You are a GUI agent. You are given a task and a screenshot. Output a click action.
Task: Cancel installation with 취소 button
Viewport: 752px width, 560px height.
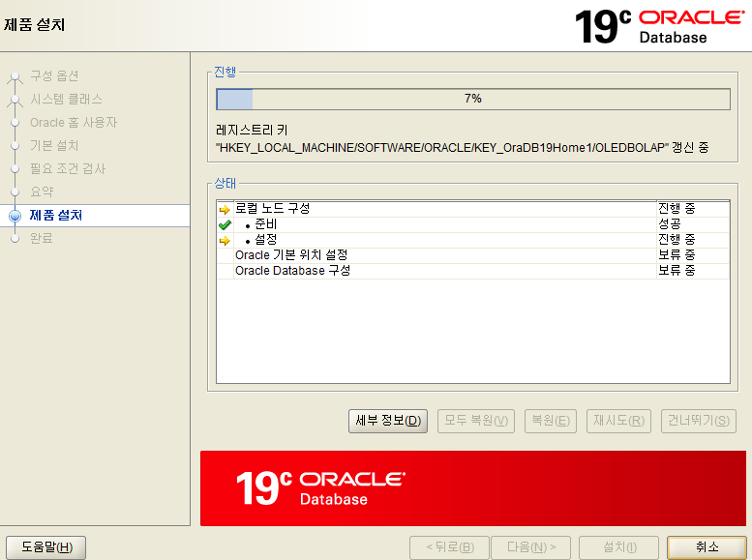707,547
